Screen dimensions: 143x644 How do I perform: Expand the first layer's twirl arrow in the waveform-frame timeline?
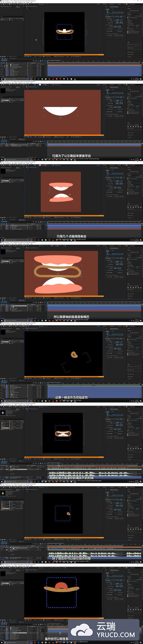[x=6, y=467]
